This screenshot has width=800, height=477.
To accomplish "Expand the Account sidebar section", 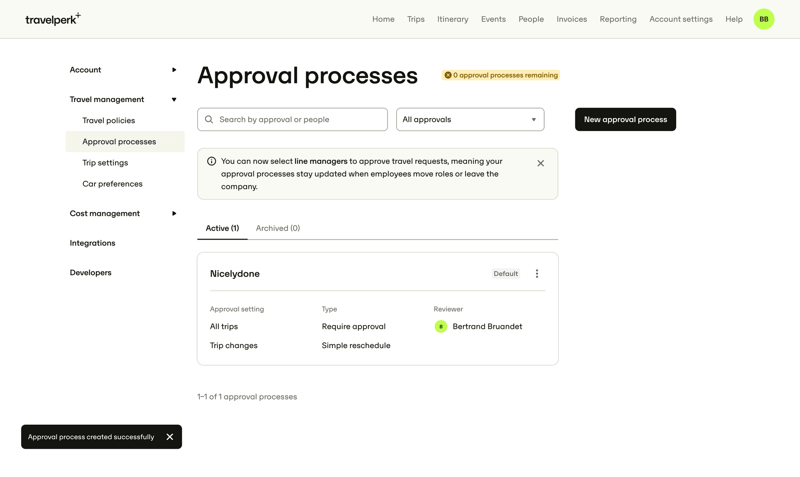I will pyautogui.click(x=173, y=70).
